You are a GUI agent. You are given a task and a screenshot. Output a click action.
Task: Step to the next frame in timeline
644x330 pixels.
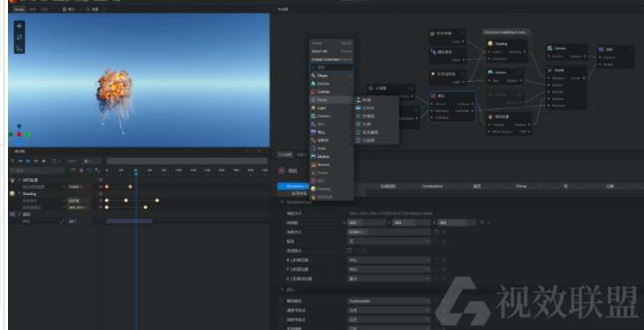click(x=36, y=161)
